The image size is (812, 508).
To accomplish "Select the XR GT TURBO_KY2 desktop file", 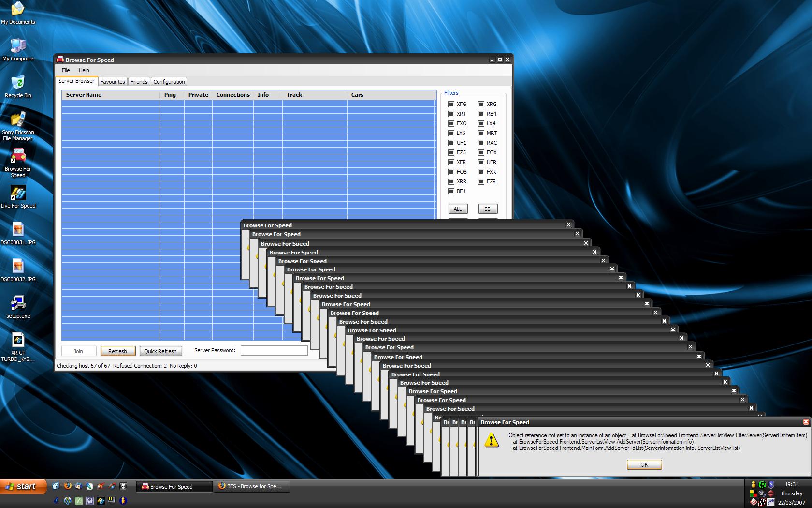I will point(18,346).
